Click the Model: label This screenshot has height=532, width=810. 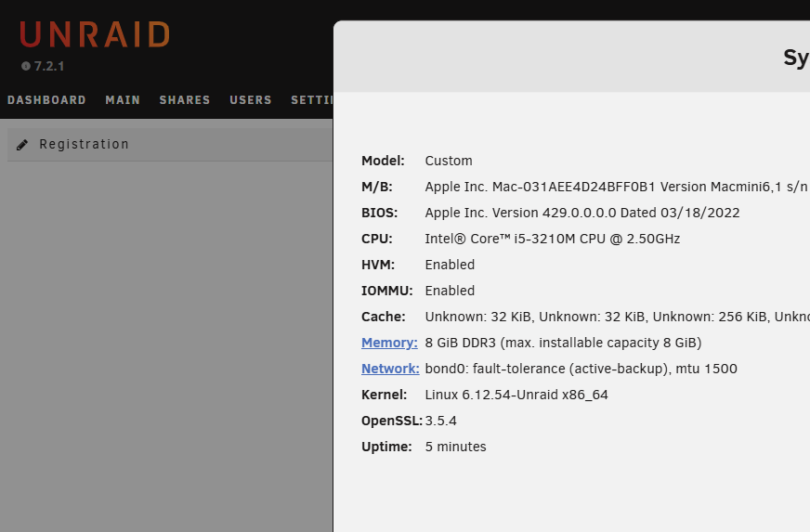click(x=383, y=162)
